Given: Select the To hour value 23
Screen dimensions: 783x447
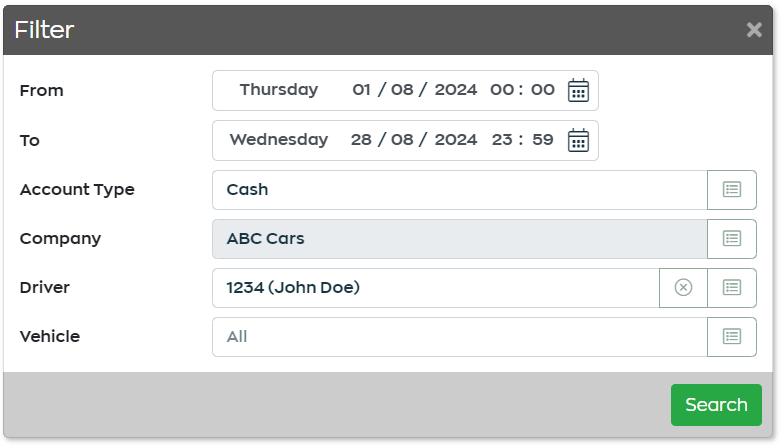Looking at the screenshot, I should click(502, 140).
